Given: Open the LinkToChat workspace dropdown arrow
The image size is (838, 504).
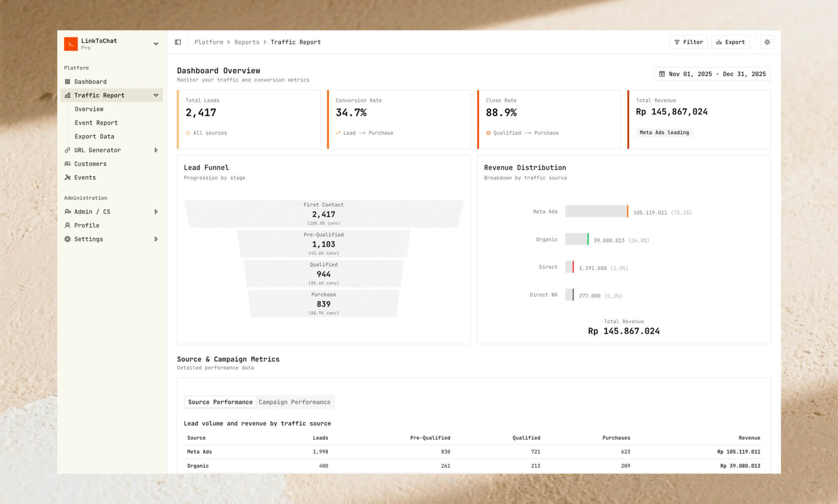Looking at the screenshot, I should pos(156,44).
